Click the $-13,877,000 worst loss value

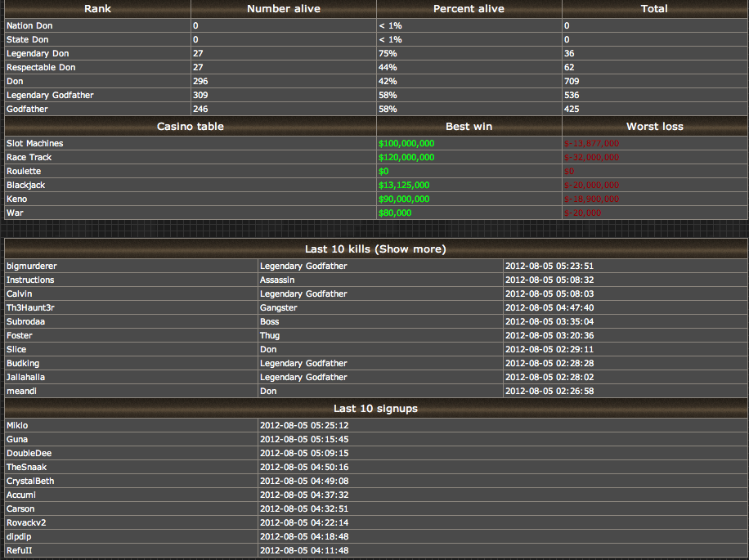click(x=591, y=143)
